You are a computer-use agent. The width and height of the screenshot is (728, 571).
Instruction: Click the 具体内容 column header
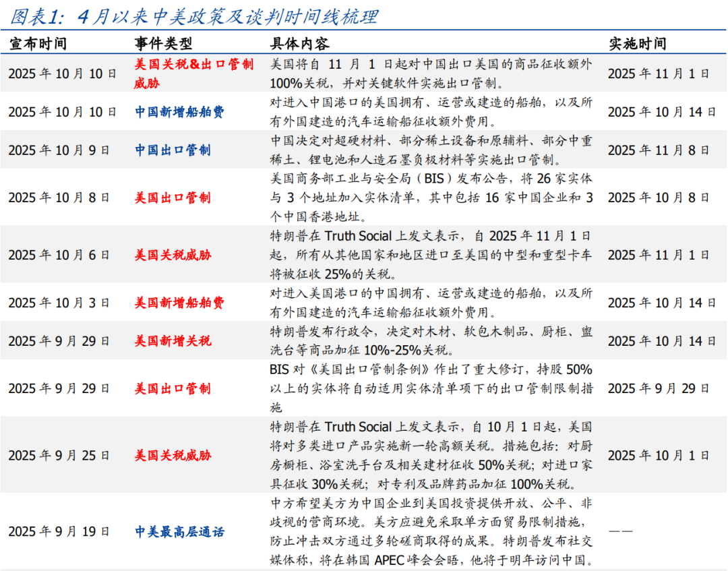pos(299,44)
